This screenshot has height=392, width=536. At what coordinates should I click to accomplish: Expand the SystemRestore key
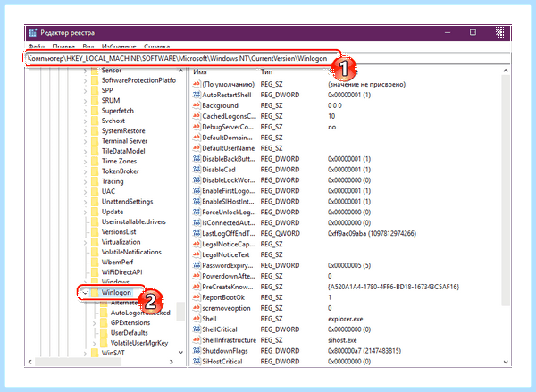point(85,131)
